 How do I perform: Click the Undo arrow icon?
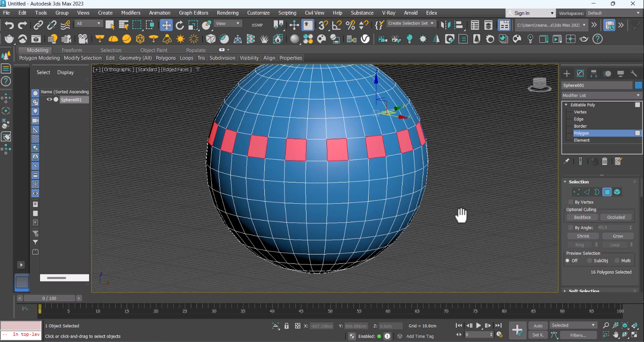9,25
